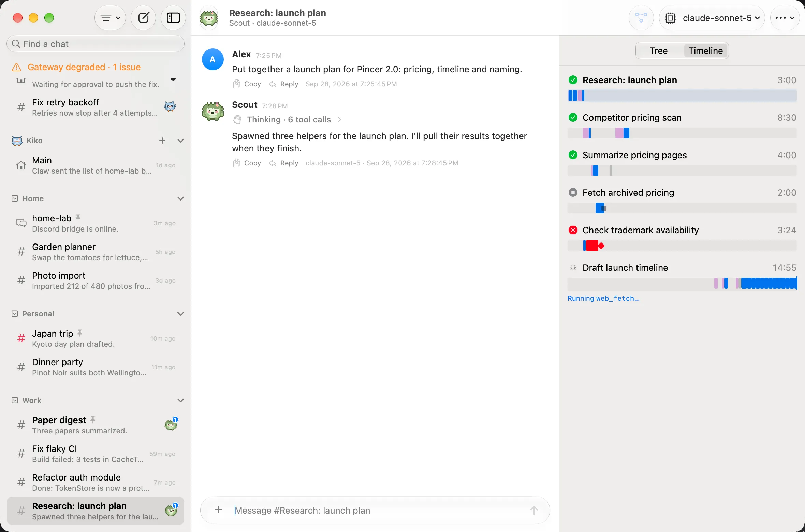Click Scout's avatar in chat header
Viewport: 805px width, 532px height.
click(209, 18)
